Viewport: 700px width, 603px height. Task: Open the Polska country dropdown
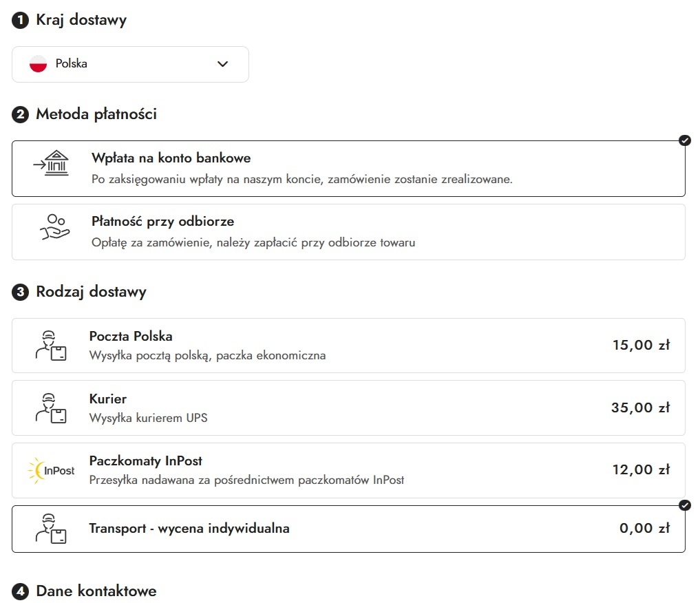click(x=129, y=64)
